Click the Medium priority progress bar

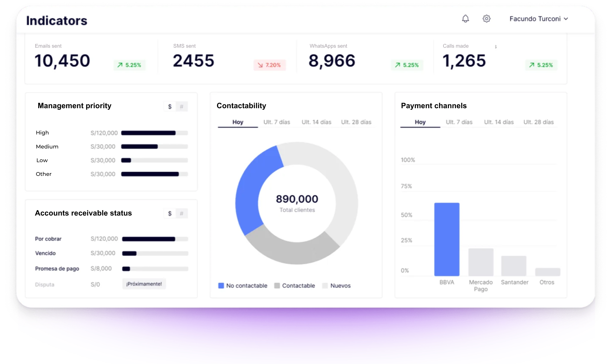tap(154, 147)
